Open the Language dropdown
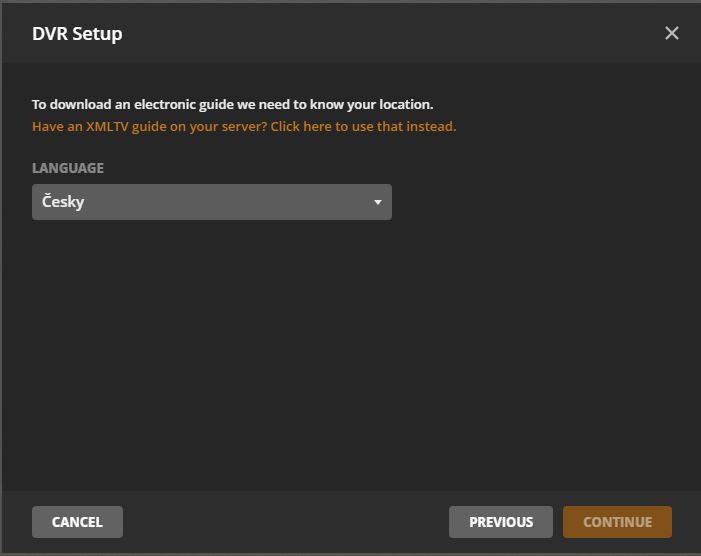The width and height of the screenshot is (701, 556). tap(211, 202)
